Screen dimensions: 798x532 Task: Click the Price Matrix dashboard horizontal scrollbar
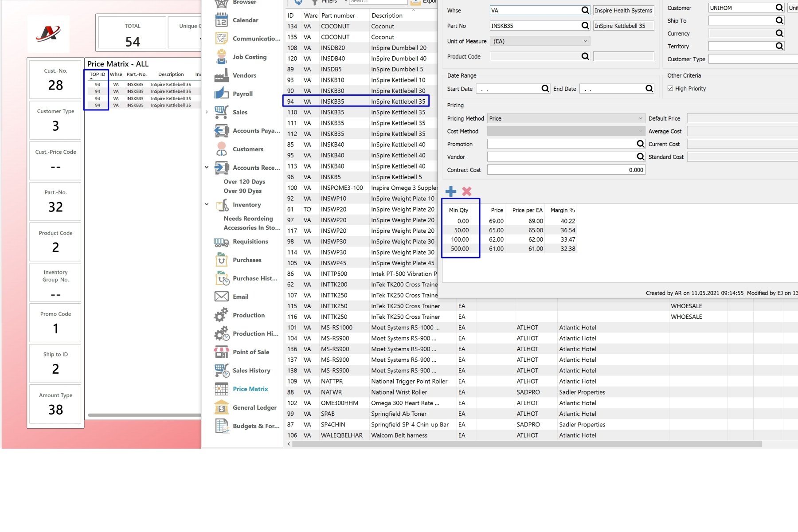145,415
